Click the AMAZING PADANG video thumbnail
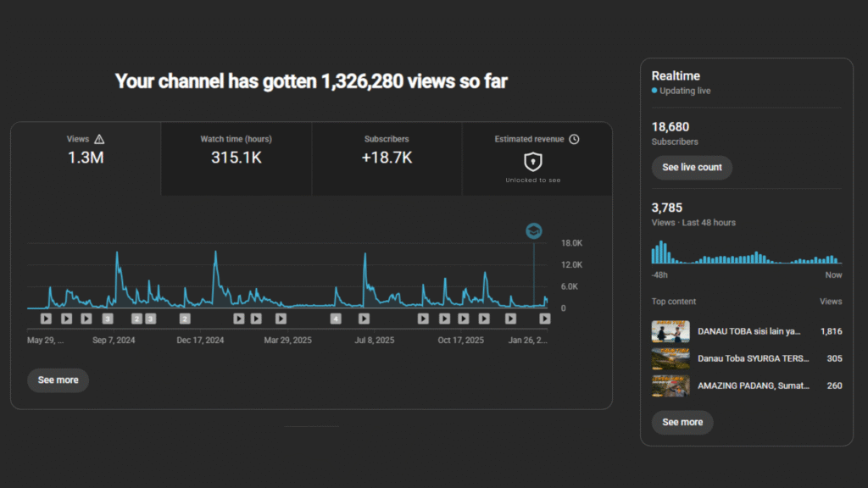The height and width of the screenshot is (488, 868). coord(670,385)
